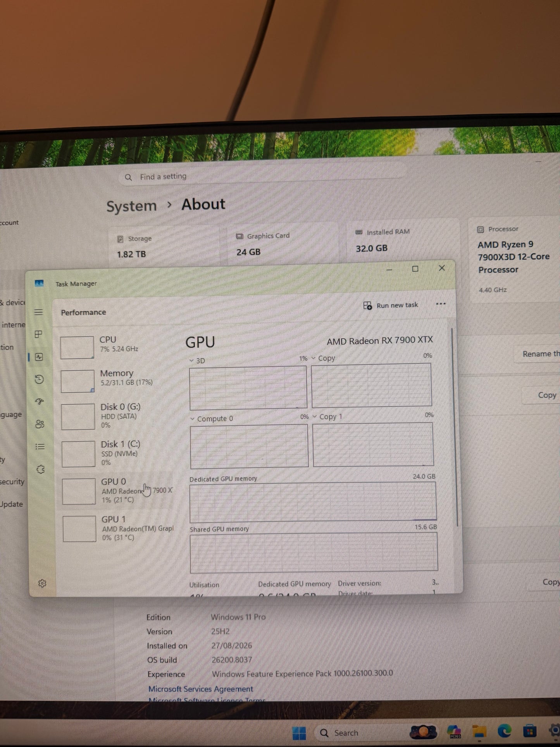Screen dimensions: 560x747
Task: Click Run new task button
Action: pos(391,305)
